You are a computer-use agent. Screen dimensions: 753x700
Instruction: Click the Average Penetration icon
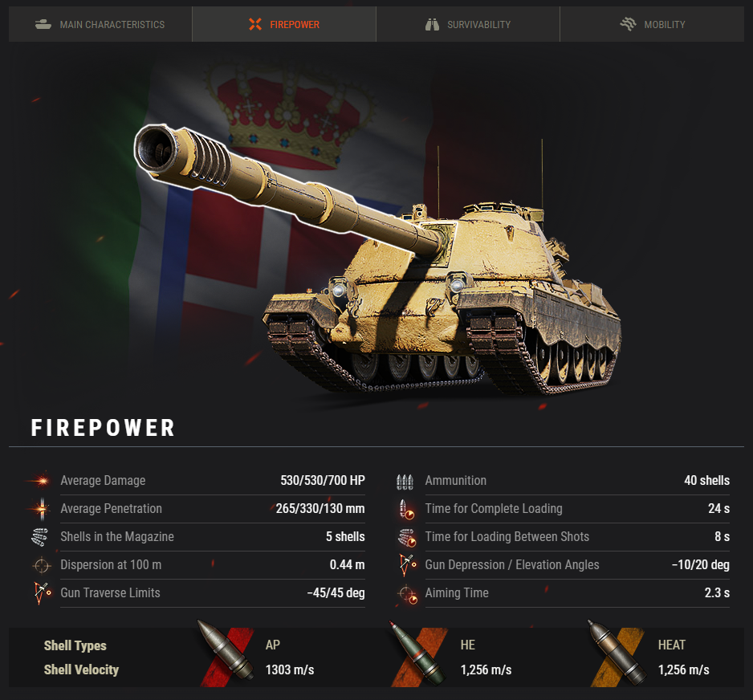tap(42, 508)
